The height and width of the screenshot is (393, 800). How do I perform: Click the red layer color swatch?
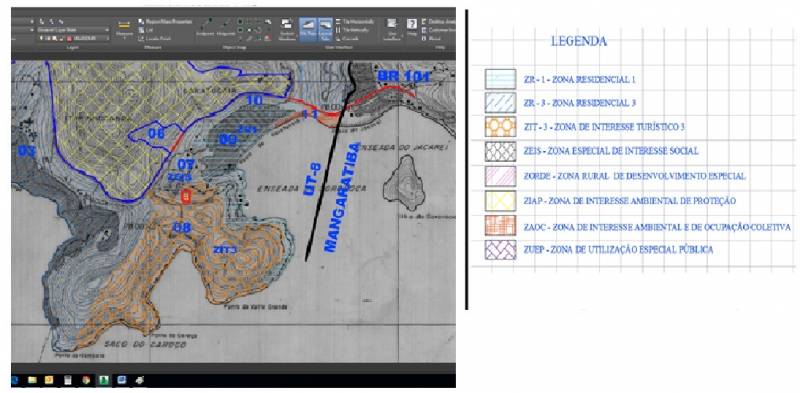69,38
